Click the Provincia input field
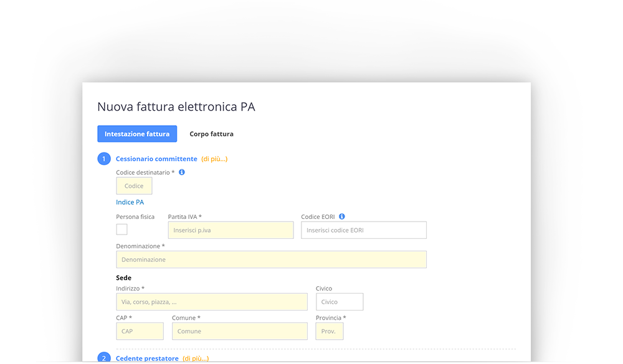The image size is (623, 364). [x=330, y=331]
